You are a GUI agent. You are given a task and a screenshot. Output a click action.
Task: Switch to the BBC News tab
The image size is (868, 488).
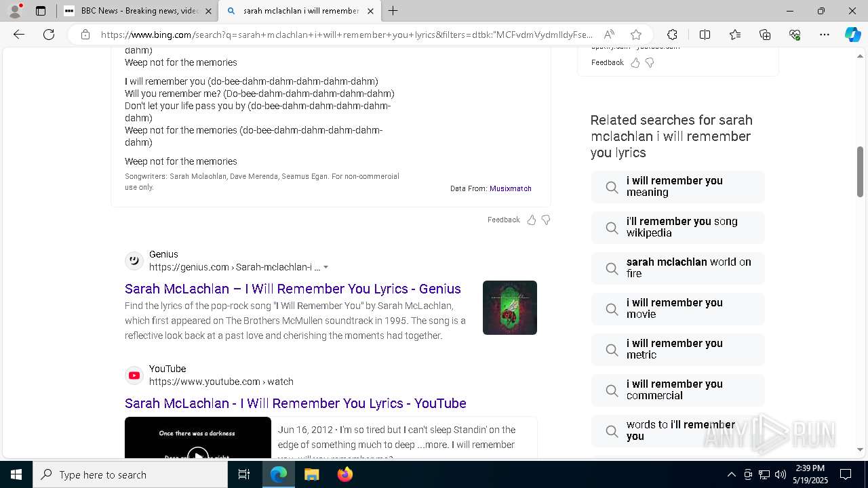tap(138, 11)
